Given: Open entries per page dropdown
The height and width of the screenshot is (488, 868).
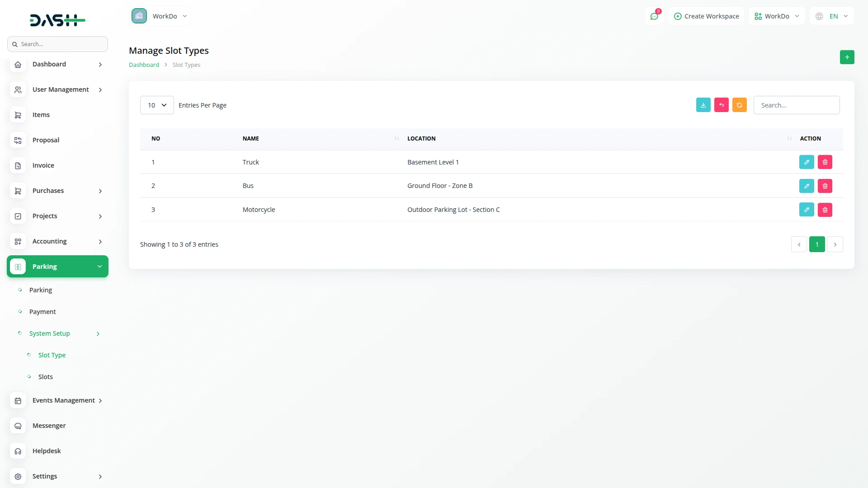Looking at the screenshot, I should tap(157, 105).
